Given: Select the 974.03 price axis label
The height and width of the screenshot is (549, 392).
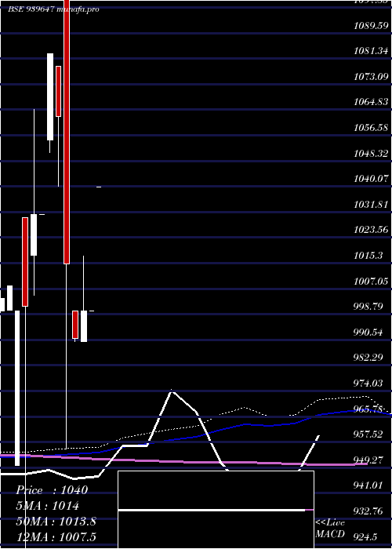Looking at the screenshot, I should click(x=368, y=383).
